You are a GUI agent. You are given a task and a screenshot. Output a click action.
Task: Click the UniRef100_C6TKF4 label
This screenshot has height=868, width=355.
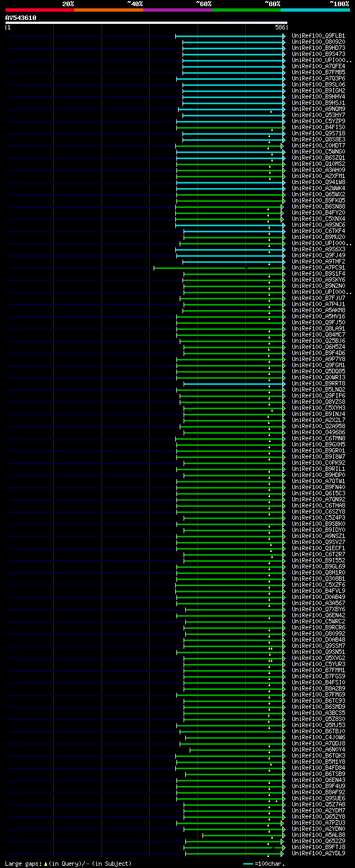pos(318,231)
